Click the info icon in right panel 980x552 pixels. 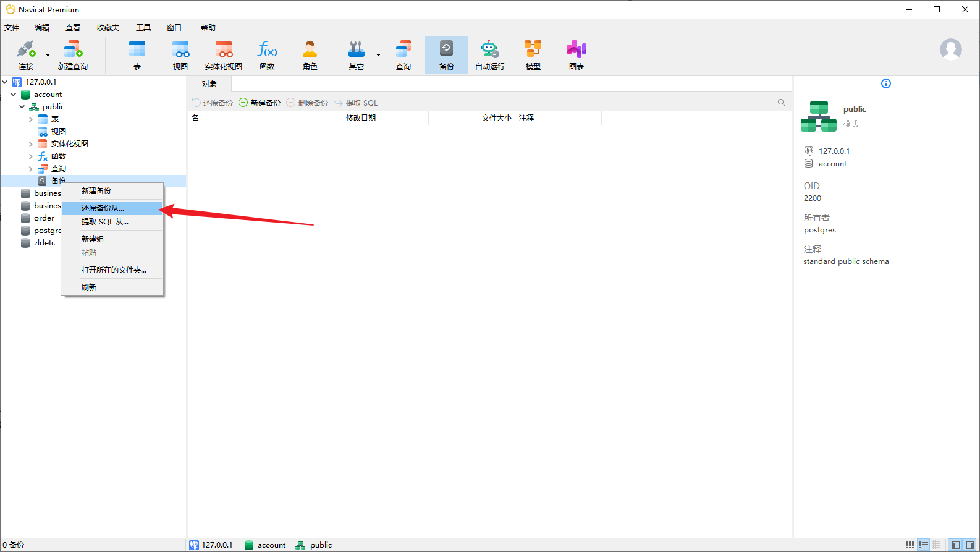click(x=886, y=83)
